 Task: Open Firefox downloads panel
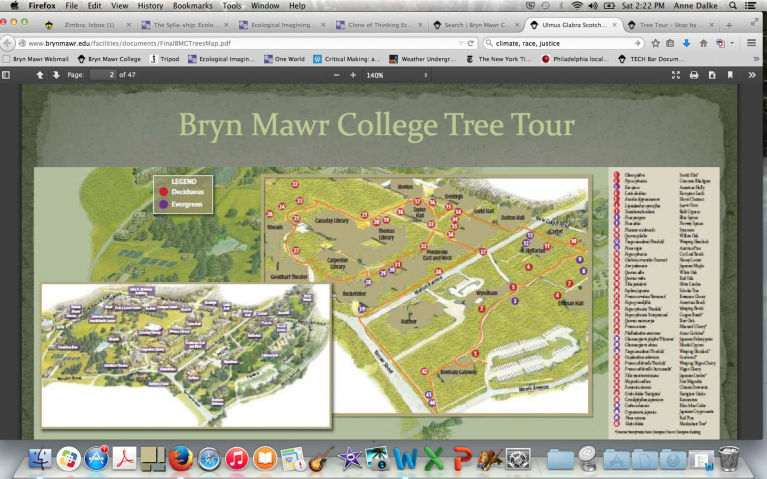686,43
